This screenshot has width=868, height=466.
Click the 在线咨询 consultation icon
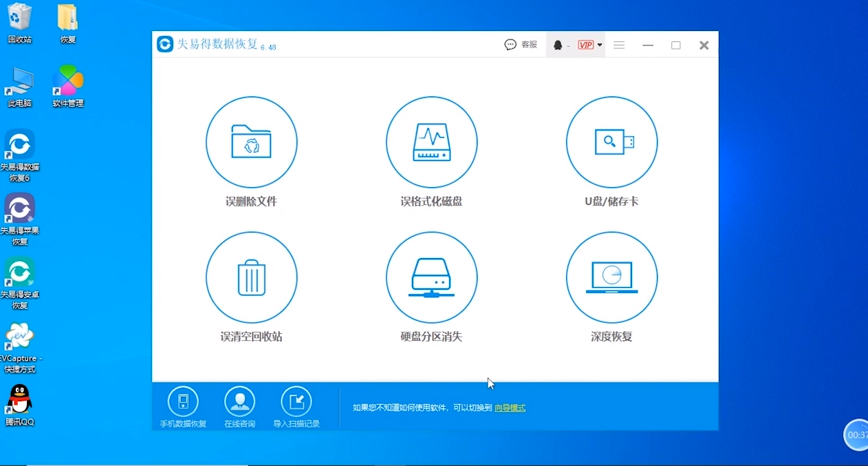pyautogui.click(x=239, y=401)
